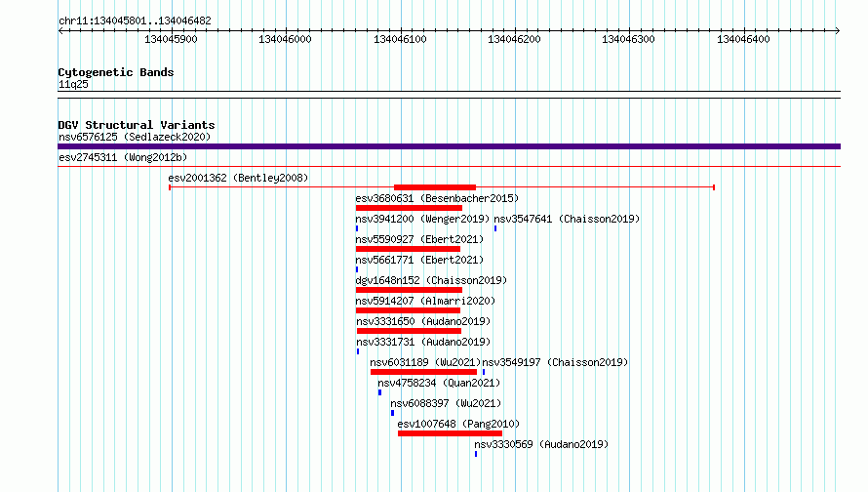Select nsv5590927 (Ebert2021) label
The image size is (868, 492).
[x=419, y=239]
